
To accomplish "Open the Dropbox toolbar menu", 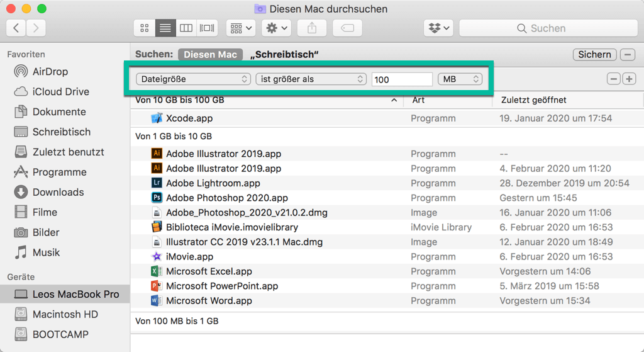I will click(438, 28).
